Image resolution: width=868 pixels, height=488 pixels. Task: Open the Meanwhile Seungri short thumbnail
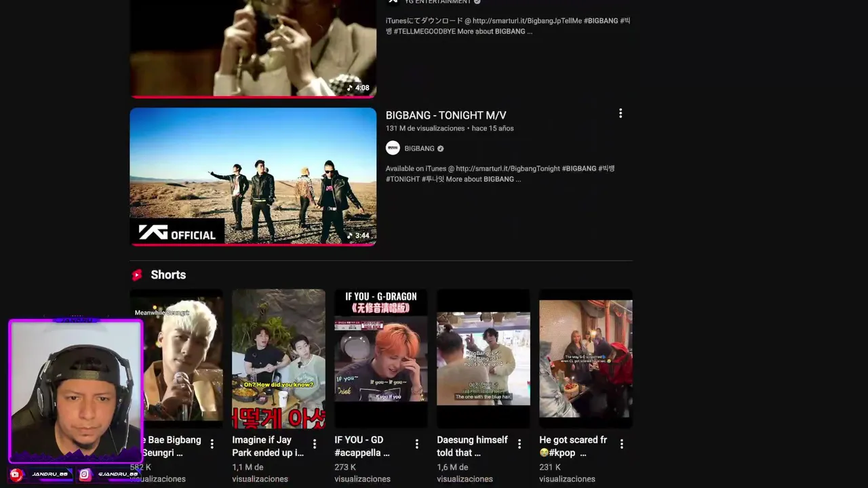[x=183, y=359]
